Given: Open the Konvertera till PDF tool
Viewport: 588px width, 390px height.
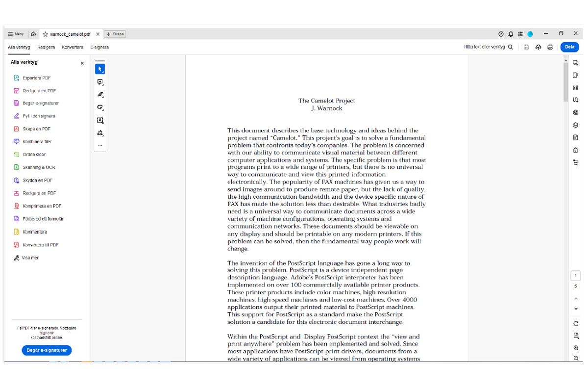Looking at the screenshot, I should (36, 245).
